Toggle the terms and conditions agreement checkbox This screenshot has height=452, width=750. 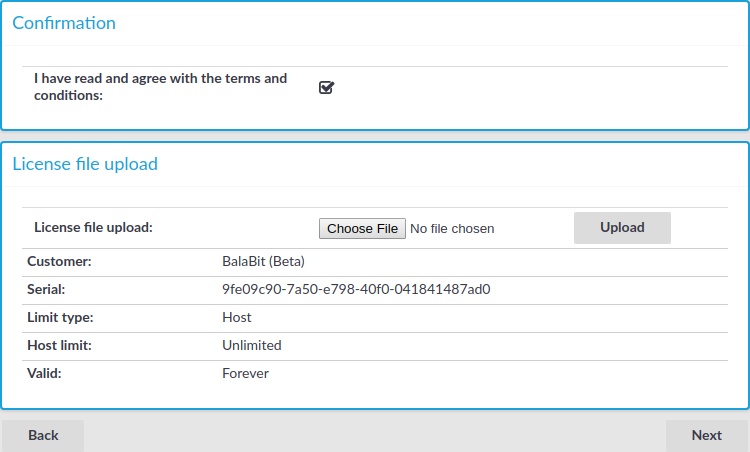tap(326, 88)
